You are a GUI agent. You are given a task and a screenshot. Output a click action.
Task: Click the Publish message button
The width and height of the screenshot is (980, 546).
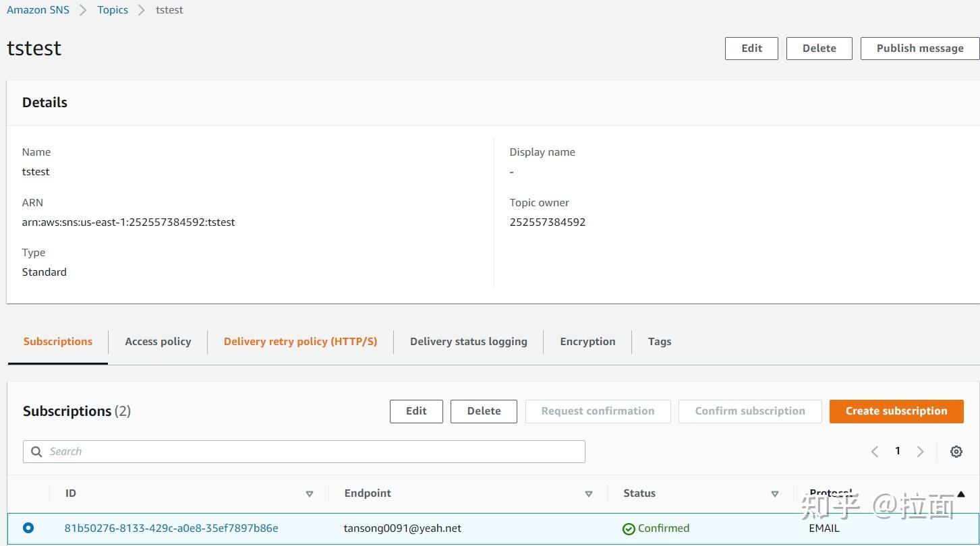coord(919,48)
